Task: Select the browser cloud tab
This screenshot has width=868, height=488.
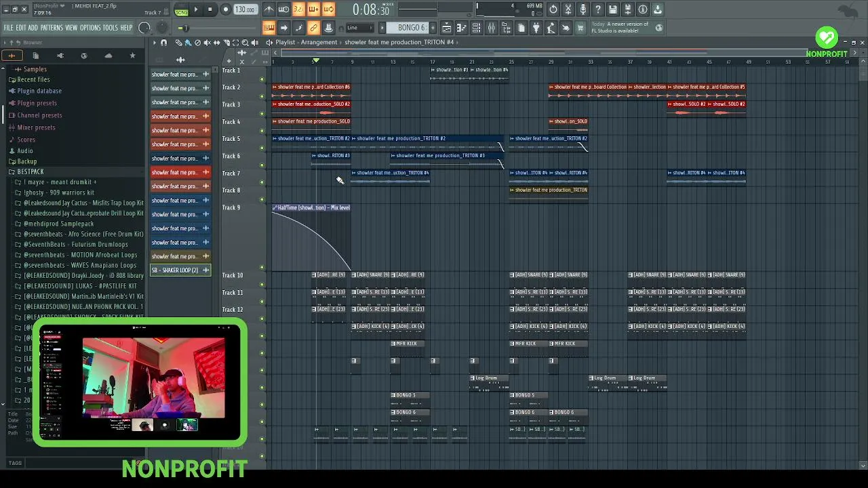Action: coord(108,56)
